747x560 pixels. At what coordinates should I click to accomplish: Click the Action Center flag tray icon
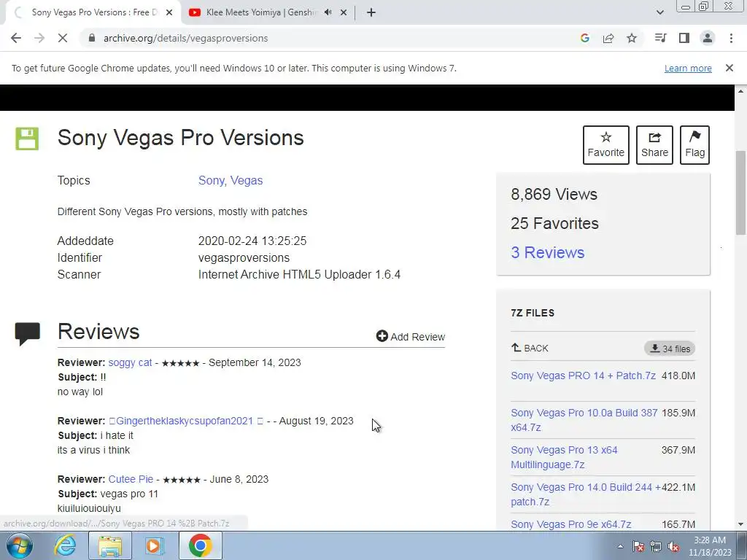(x=638, y=546)
